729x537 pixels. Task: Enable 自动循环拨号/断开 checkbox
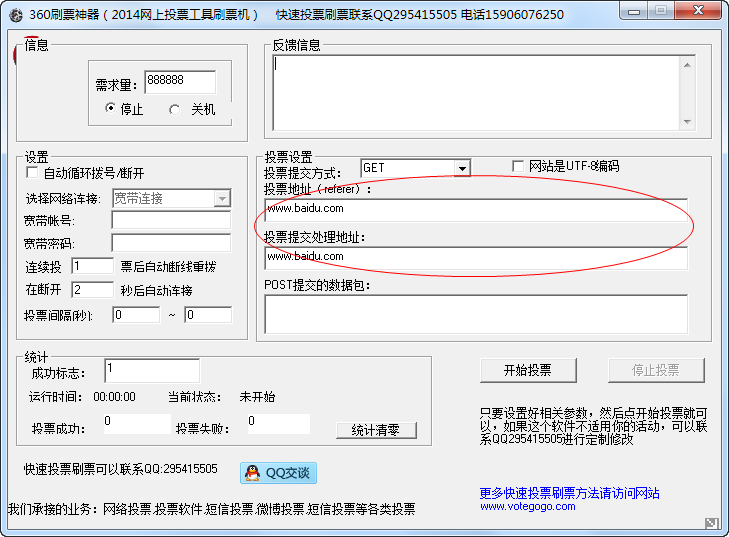tap(32, 172)
